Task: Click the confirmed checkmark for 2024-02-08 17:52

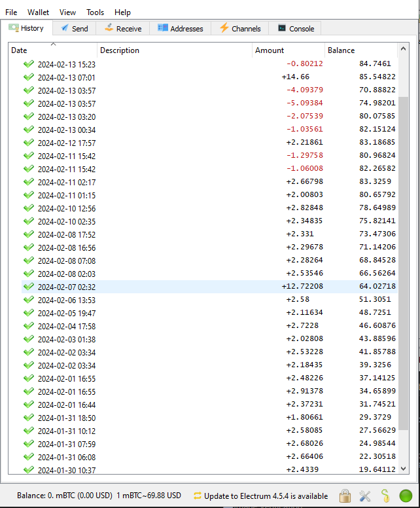Action: [x=29, y=234]
